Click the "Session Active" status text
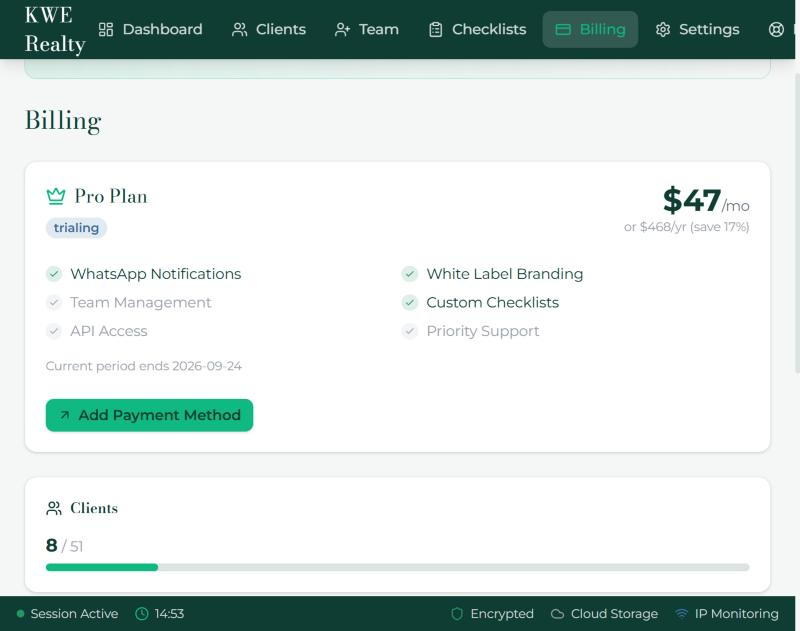 74,614
